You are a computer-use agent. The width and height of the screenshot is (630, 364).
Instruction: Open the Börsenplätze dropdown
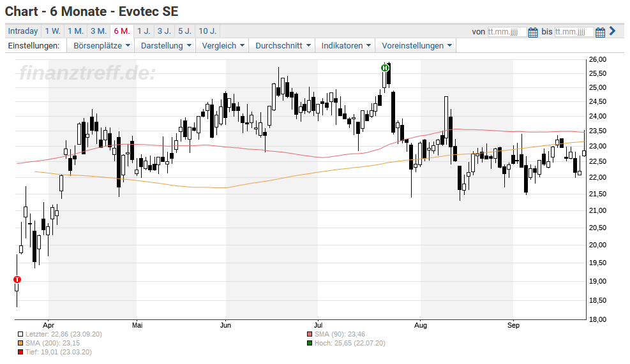(x=101, y=46)
